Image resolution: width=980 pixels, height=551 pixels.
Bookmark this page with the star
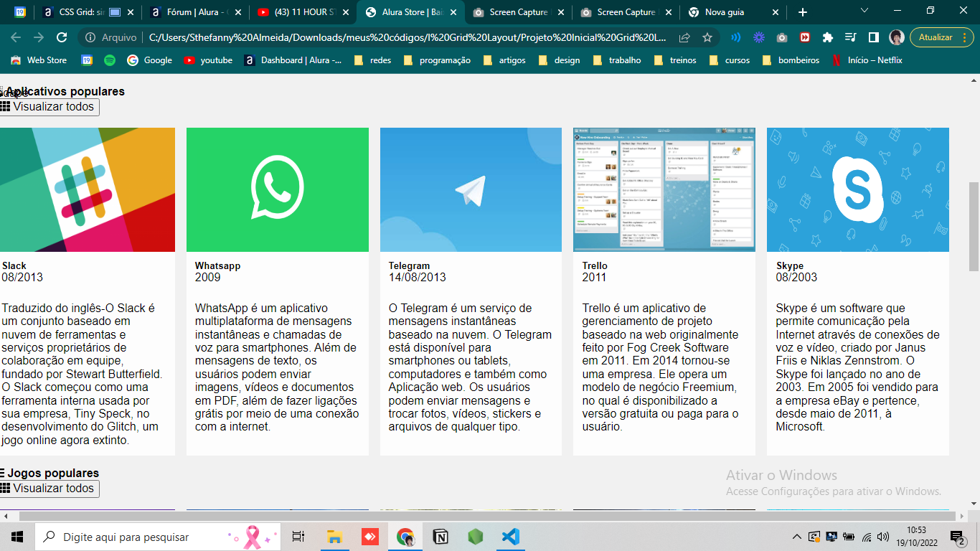pos(707,37)
